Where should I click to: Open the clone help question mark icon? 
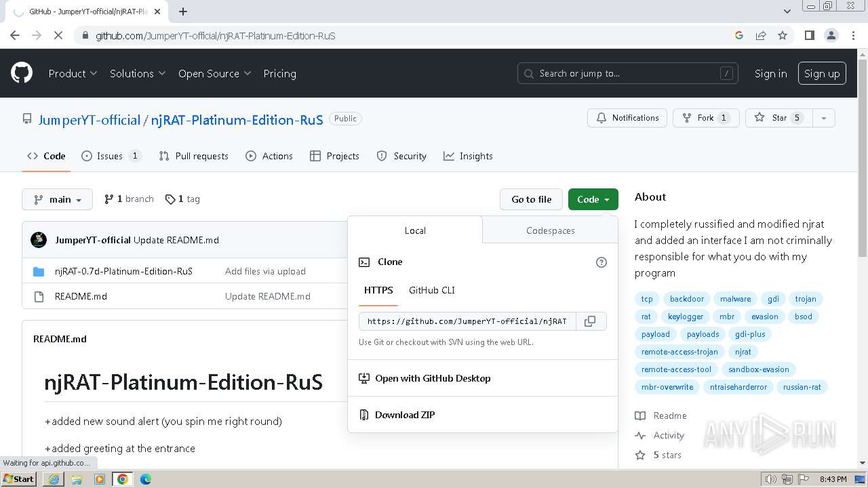coord(601,262)
